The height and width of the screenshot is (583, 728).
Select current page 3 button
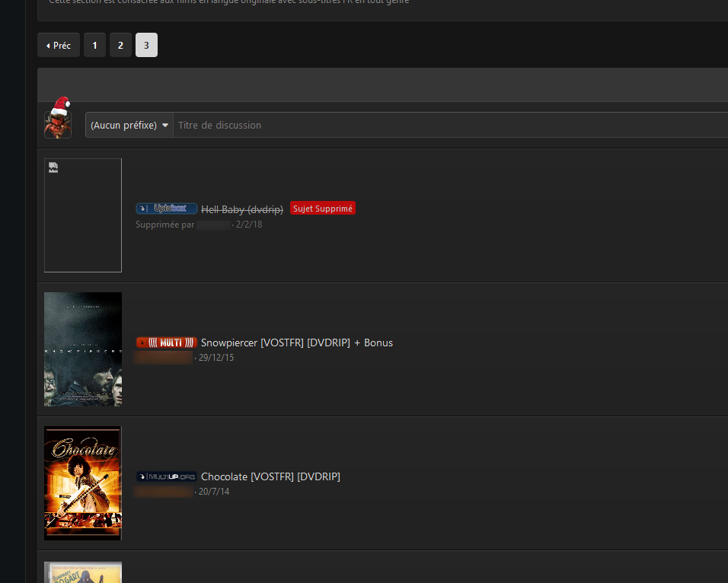coord(146,45)
